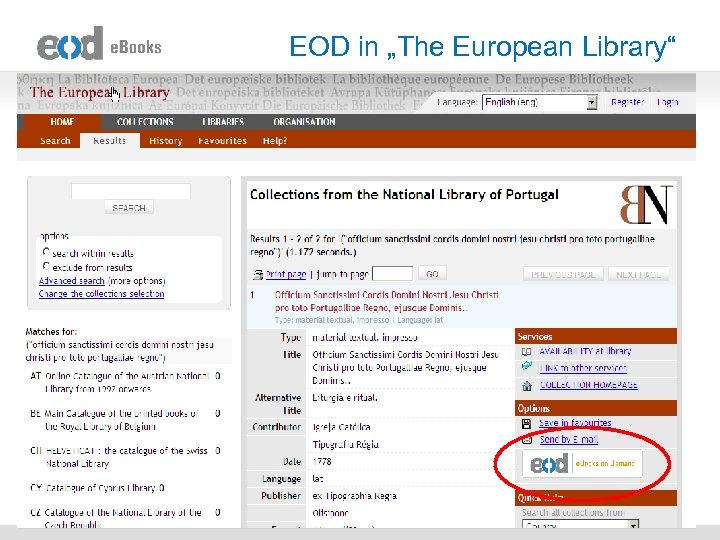Click the EOD eBooks logo at top left
Screen dimensions: 720x540
pyautogui.click(x=99, y=44)
